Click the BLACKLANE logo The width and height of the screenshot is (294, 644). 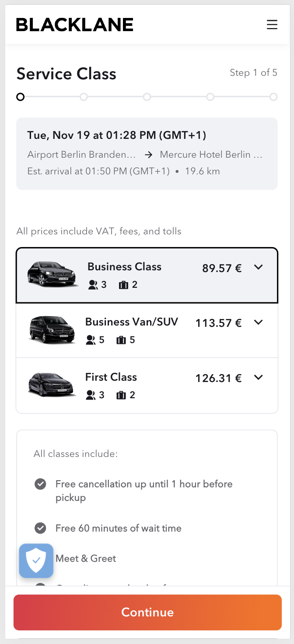[x=75, y=25]
